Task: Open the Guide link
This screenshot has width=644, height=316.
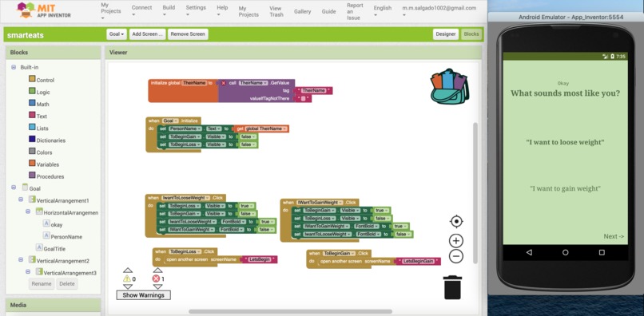Action: [328, 11]
